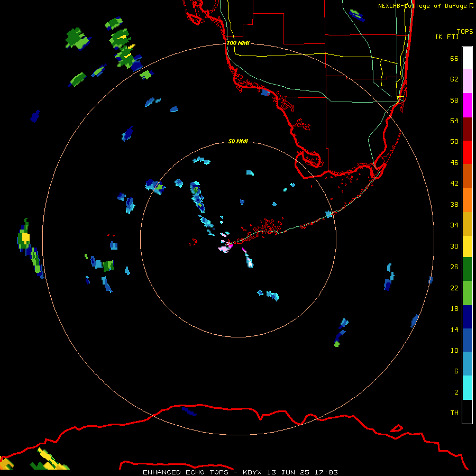The image size is (476, 476).
Task: Click the 26 value in the legend
Action: (x=454, y=267)
